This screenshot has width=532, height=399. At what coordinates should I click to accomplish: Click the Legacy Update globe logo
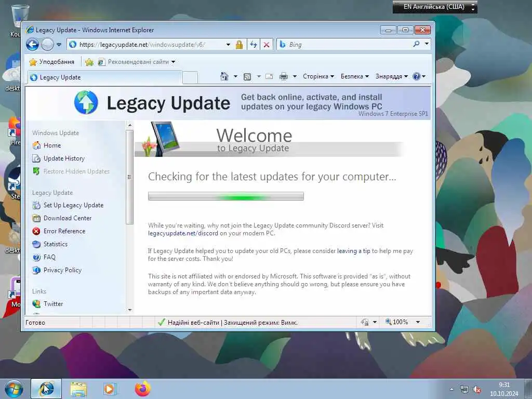pos(86,102)
